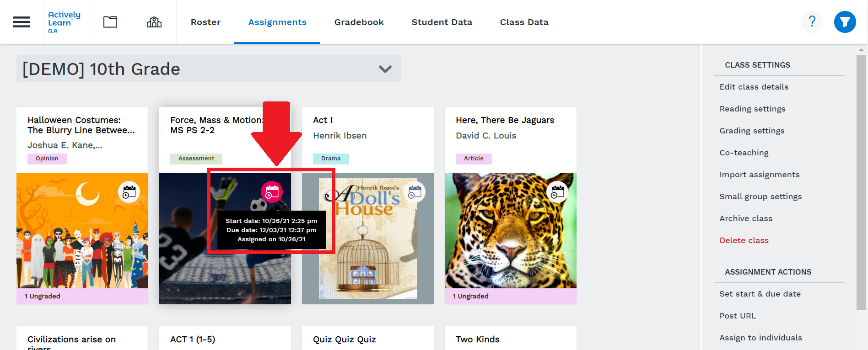Click the blue filter funnel icon

pyautogui.click(x=845, y=22)
